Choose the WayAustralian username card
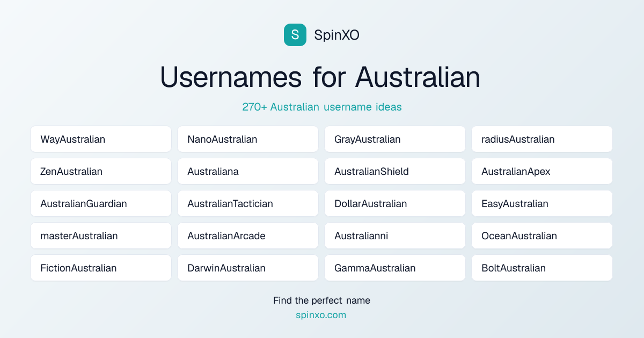This screenshot has width=644, height=338. click(x=101, y=139)
